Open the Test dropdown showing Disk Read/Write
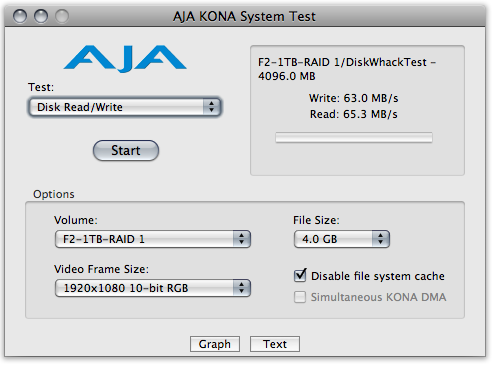 [x=125, y=107]
